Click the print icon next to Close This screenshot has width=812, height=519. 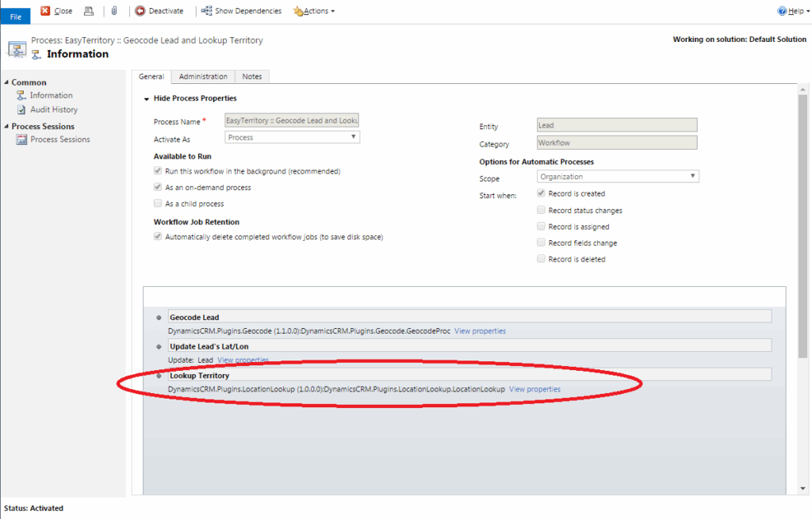click(89, 11)
